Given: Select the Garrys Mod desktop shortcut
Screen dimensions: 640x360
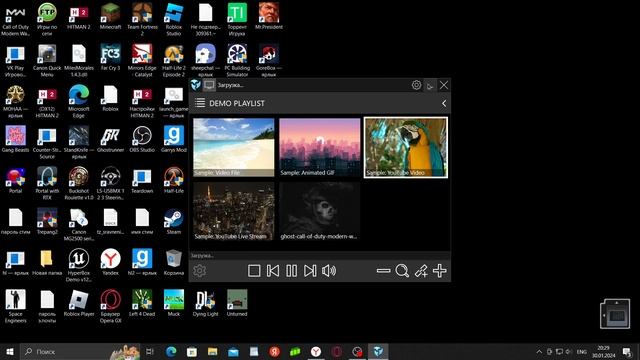Looking at the screenshot, I should pyautogui.click(x=173, y=139).
